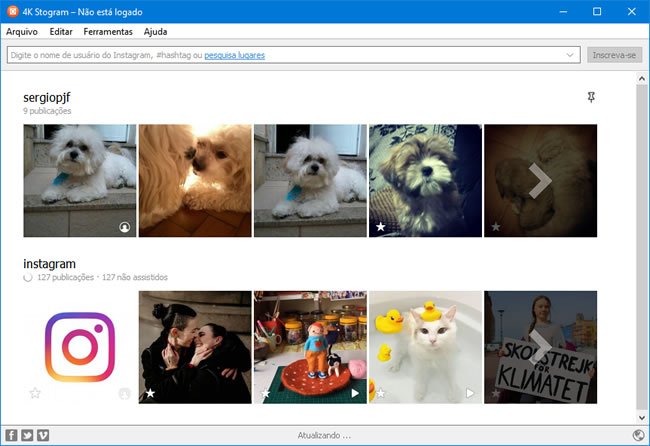Click the Inscreva-se button
This screenshot has height=446, width=650.
(614, 55)
